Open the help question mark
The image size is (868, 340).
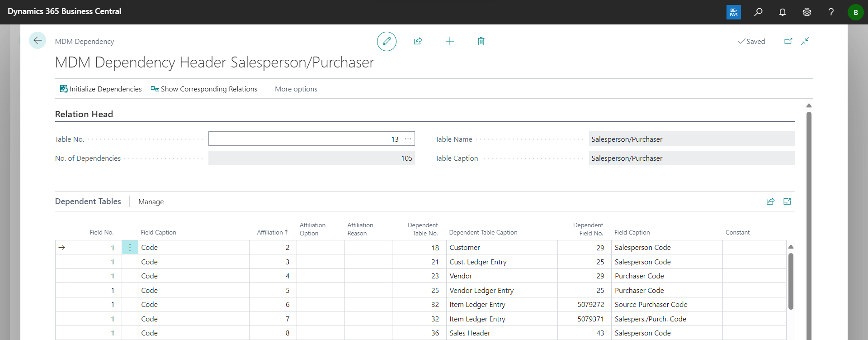831,12
